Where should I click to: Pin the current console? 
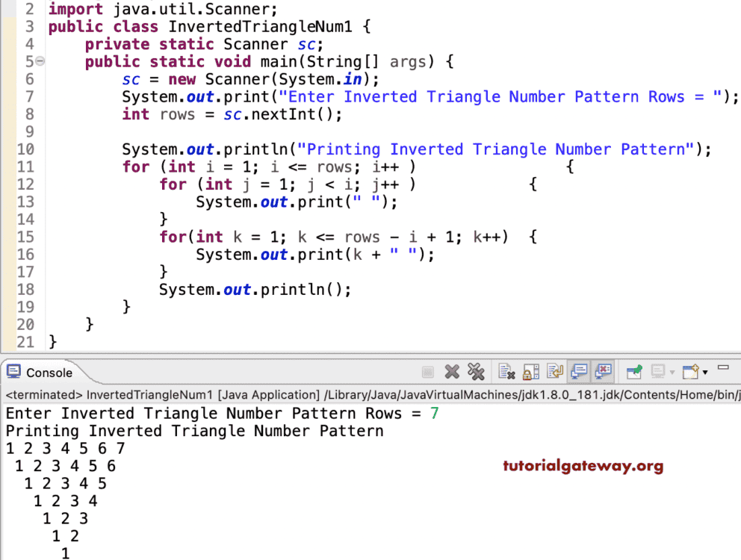coord(633,371)
